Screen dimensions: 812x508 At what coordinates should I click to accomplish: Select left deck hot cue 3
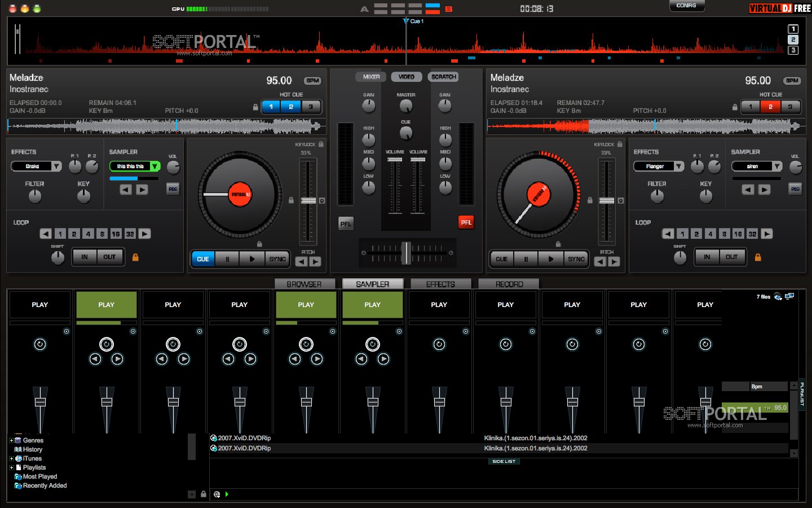coord(311,107)
